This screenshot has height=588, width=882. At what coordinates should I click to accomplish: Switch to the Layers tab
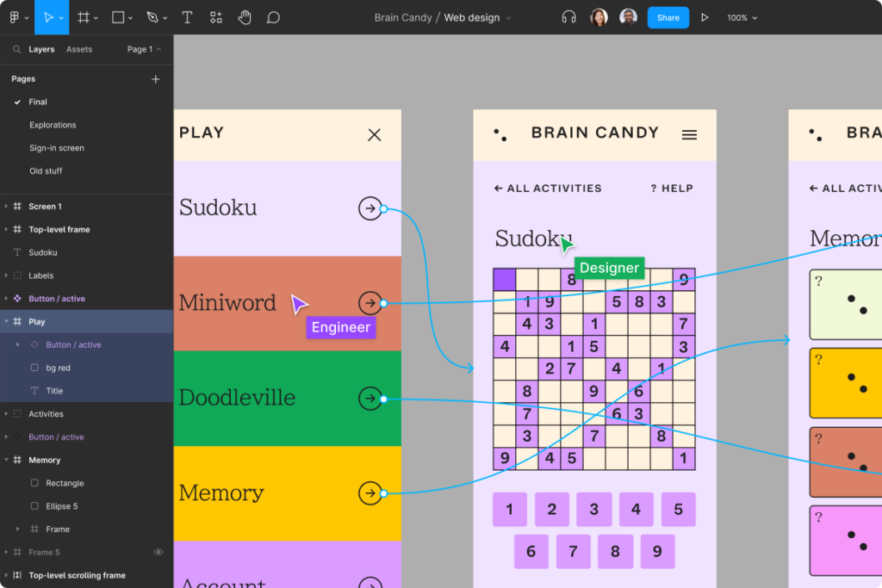pyautogui.click(x=41, y=49)
